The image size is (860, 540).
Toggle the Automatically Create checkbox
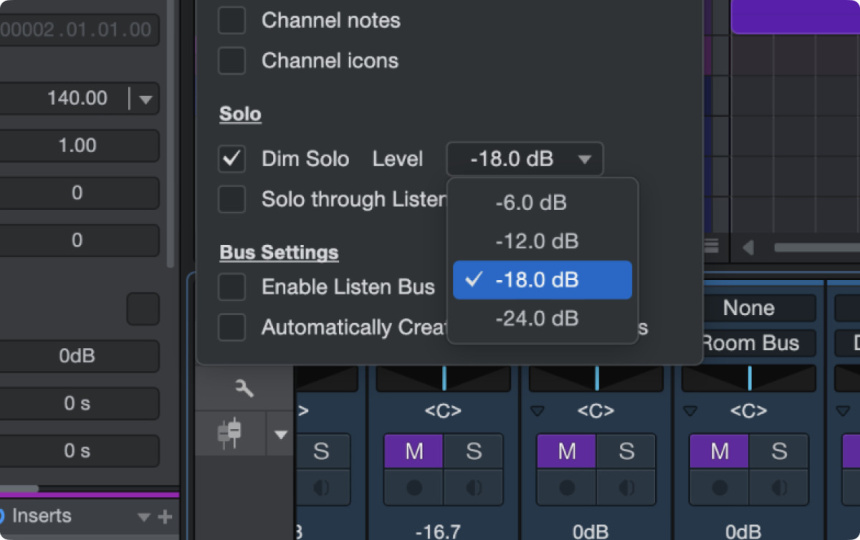pos(231,327)
